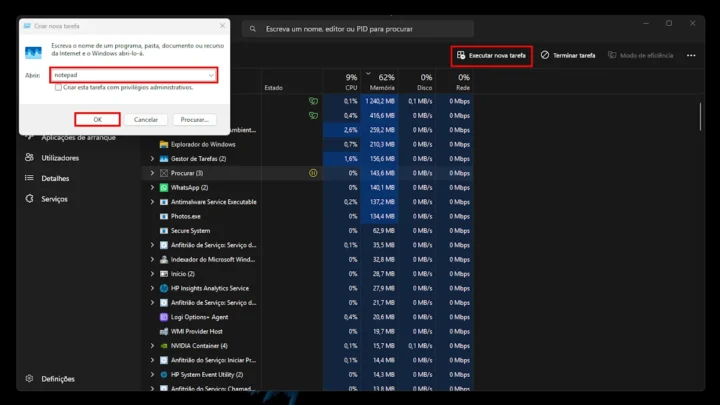Open the Detalhes page in sidebar
The image size is (720, 405).
coord(55,178)
